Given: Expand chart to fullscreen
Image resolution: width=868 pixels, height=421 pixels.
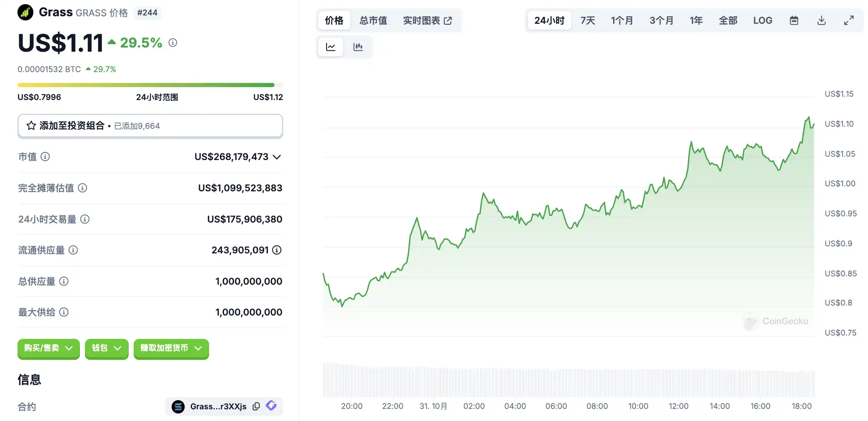Looking at the screenshot, I should click(849, 20).
